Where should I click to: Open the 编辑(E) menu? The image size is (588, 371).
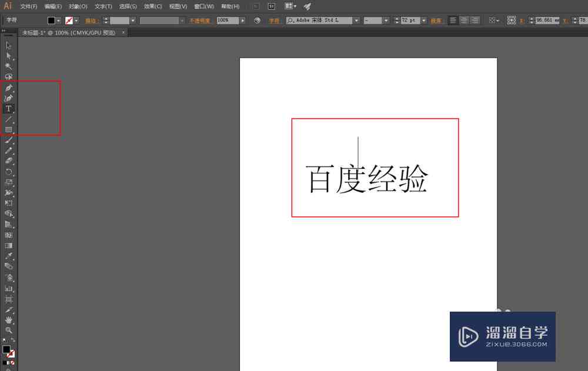(x=53, y=6)
